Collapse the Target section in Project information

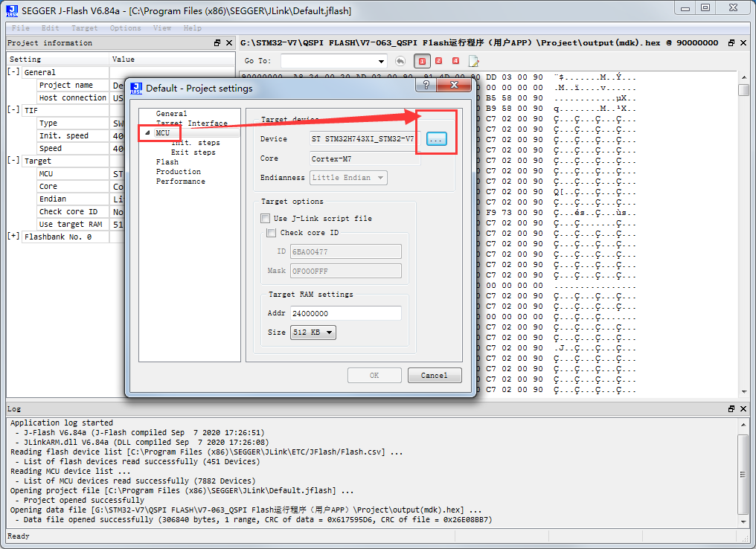[x=13, y=161]
